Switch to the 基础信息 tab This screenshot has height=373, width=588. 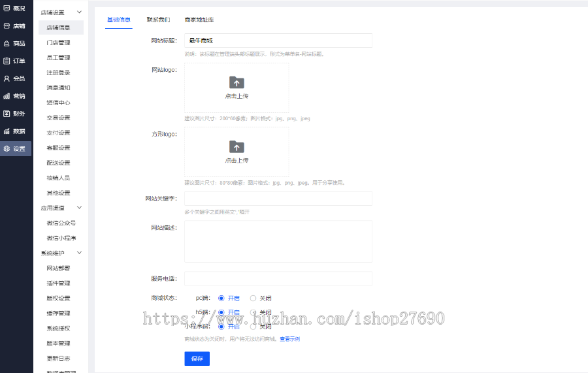pos(119,20)
